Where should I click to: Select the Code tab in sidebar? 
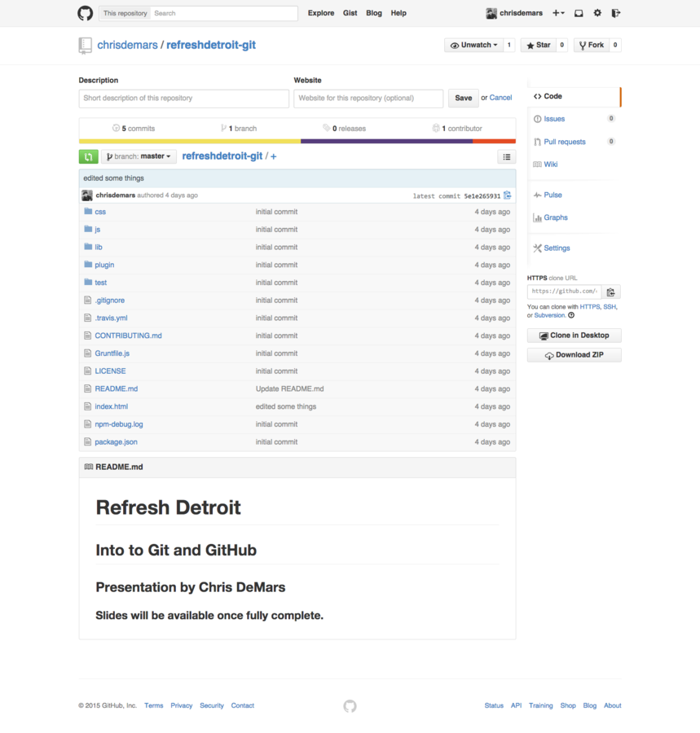click(575, 96)
